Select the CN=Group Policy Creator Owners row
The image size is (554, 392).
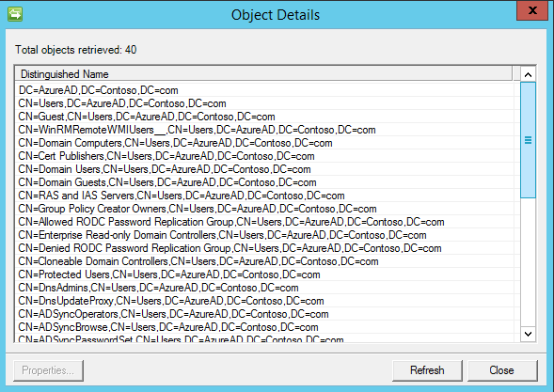[265, 209]
